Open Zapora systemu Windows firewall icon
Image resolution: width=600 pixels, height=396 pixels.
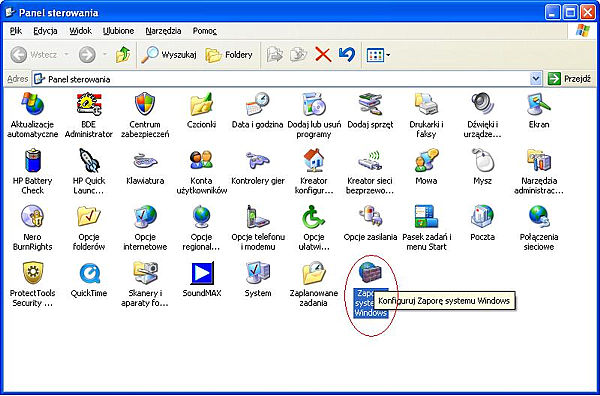coord(370,273)
